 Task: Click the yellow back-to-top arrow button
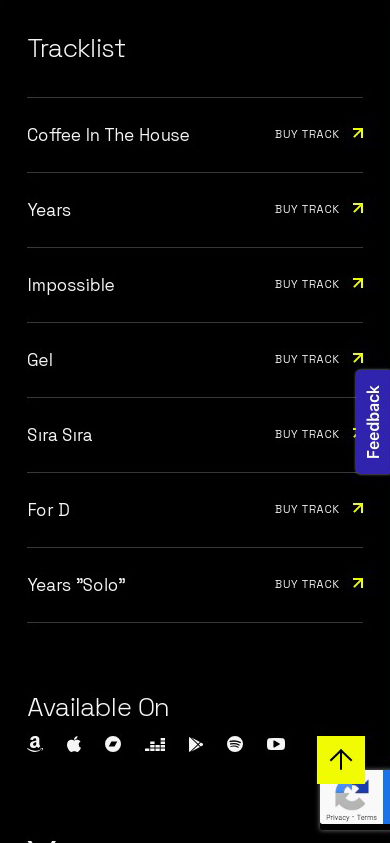point(341,760)
